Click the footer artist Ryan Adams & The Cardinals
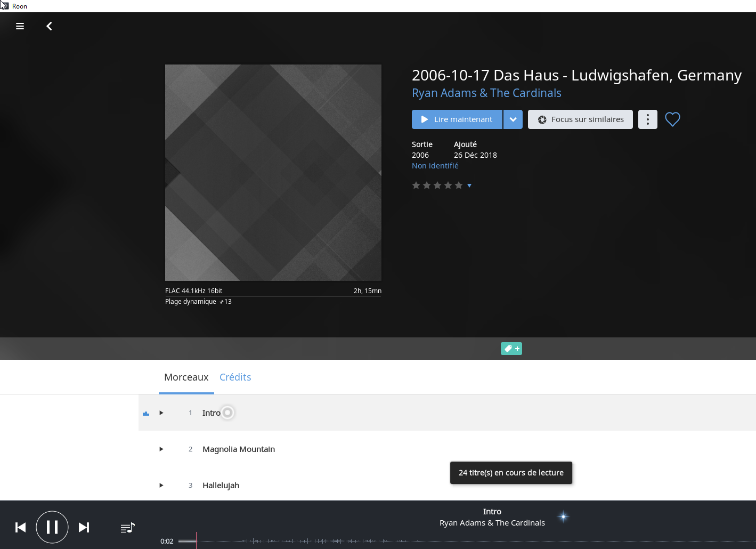The image size is (756, 549). point(492,523)
